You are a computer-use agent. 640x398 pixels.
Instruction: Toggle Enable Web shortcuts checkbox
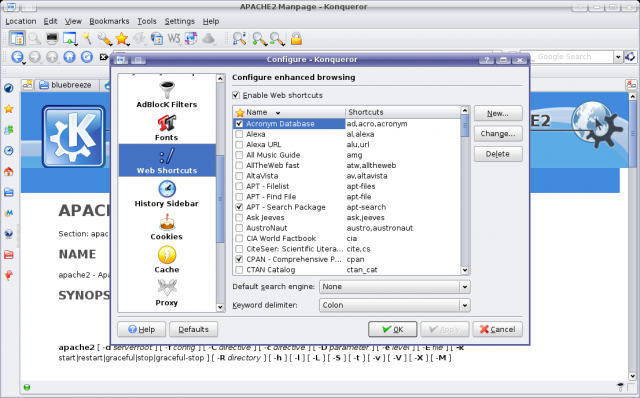tap(236, 95)
